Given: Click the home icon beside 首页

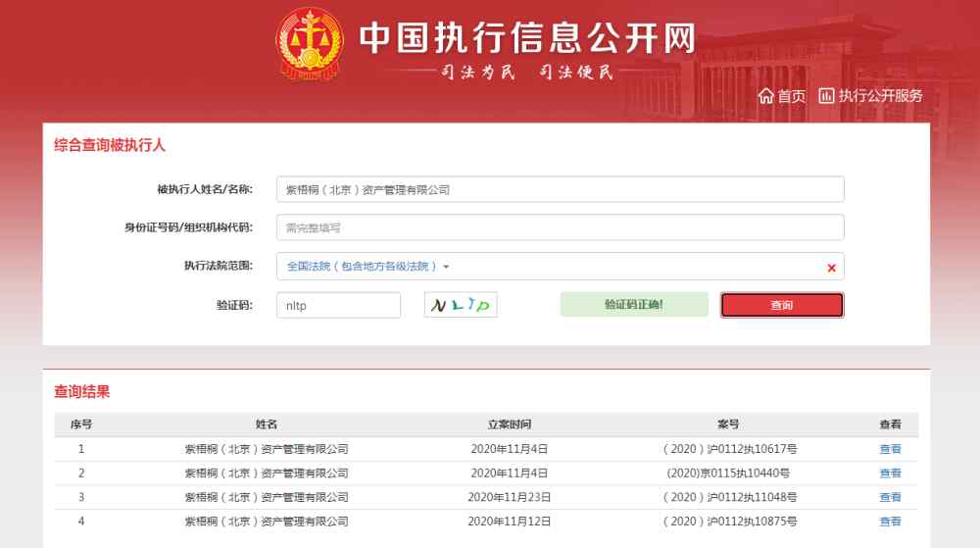Looking at the screenshot, I should (x=765, y=96).
